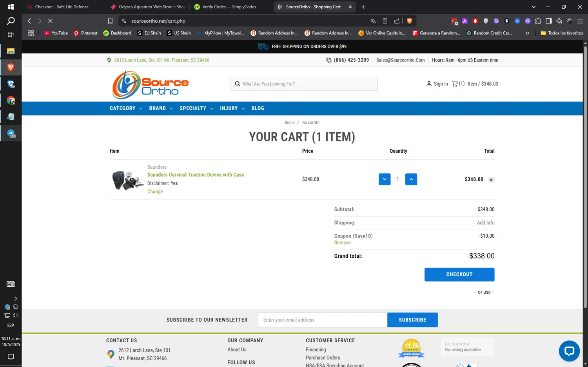Screen dimensions: 588x367
Task: Click the shopping cart icon in site header
Action: click(455, 84)
